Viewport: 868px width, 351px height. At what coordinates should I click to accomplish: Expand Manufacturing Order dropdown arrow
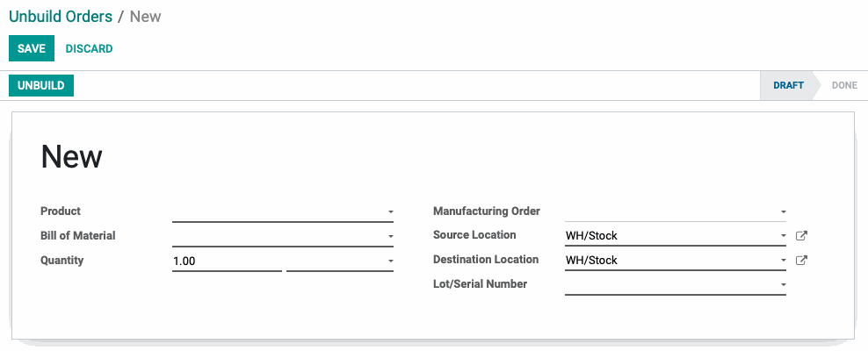click(784, 211)
